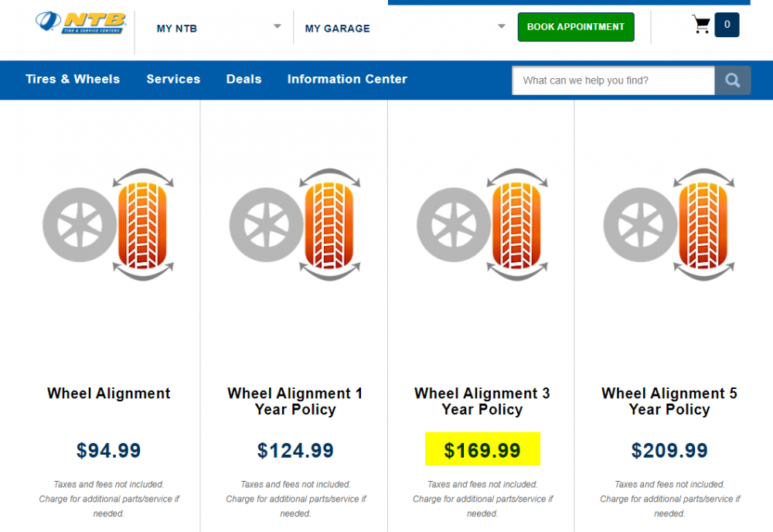Select the 5 Year Policy alignment image
Viewport: 773px width, 532px height.
pos(669,224)
